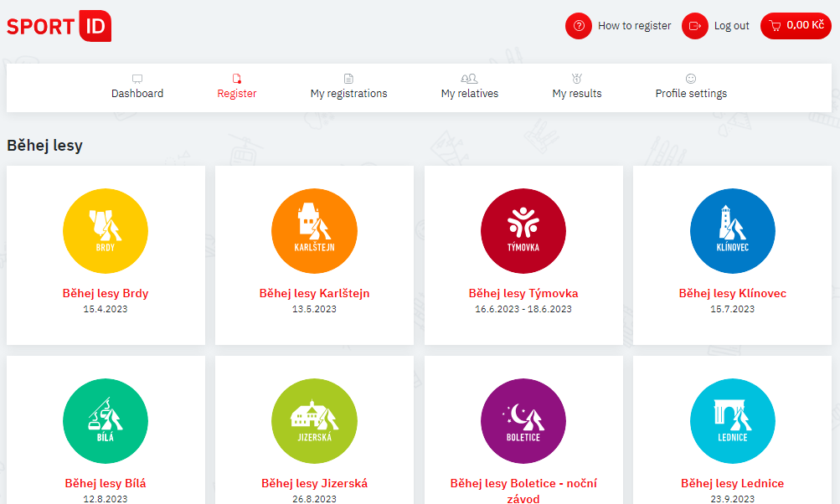Click the Profile settings smiley icon
840x504 pixels.
(691, 79)
